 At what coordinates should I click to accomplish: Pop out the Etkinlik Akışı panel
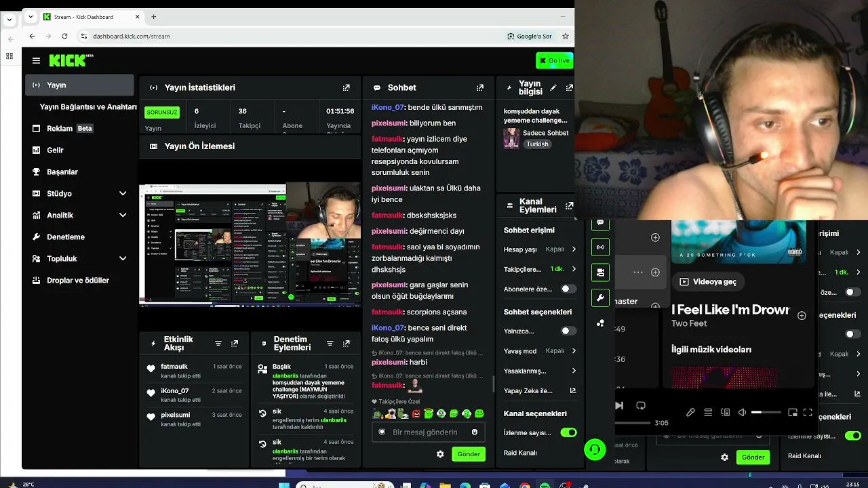pos(235,344)
